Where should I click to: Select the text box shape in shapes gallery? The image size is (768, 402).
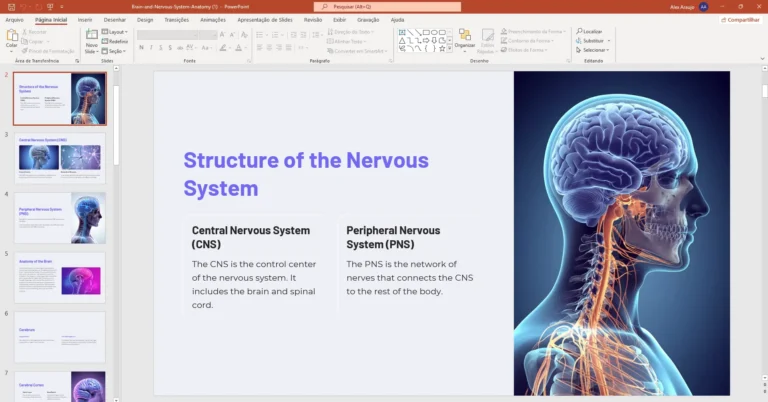[x=402, y=32]
